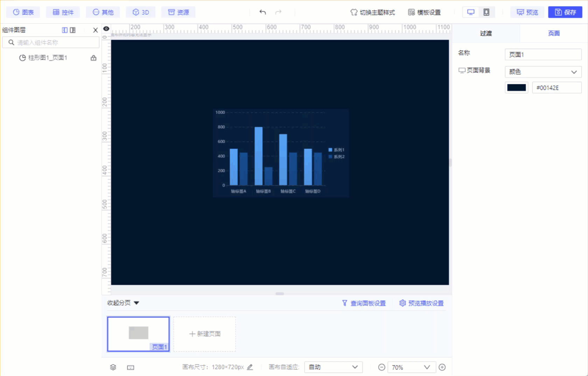Toggle the eye visibility icon near ruler
The height and width of the screenshot is (376, 588).
(x=106, y=29)
